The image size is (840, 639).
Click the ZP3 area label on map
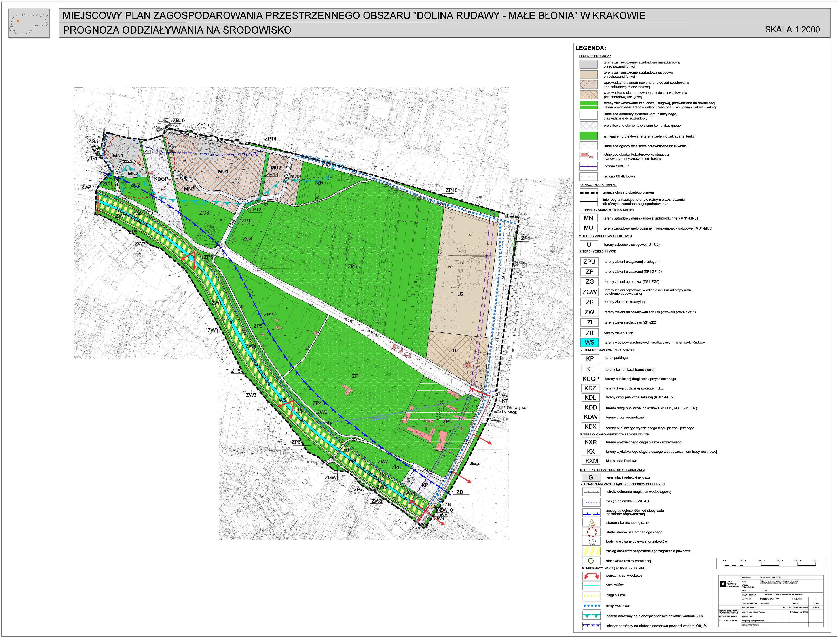coord(352,267)
